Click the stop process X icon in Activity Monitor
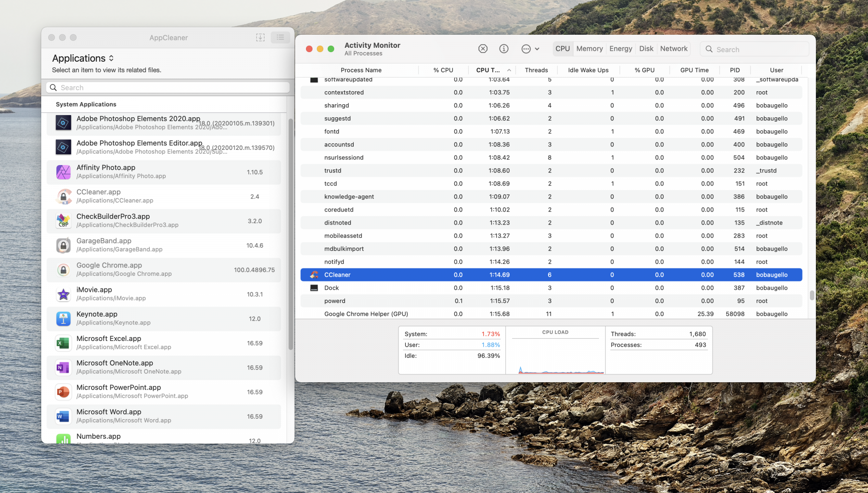This screenshot has width=868, height=493. tap(483, 49)
